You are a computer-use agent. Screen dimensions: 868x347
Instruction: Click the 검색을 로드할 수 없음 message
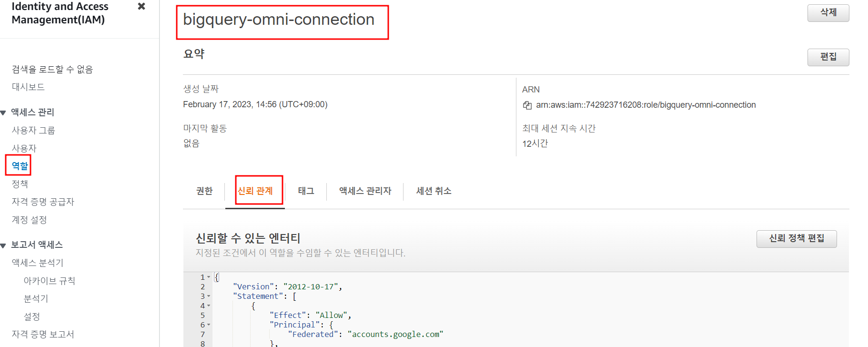[52, 70]
